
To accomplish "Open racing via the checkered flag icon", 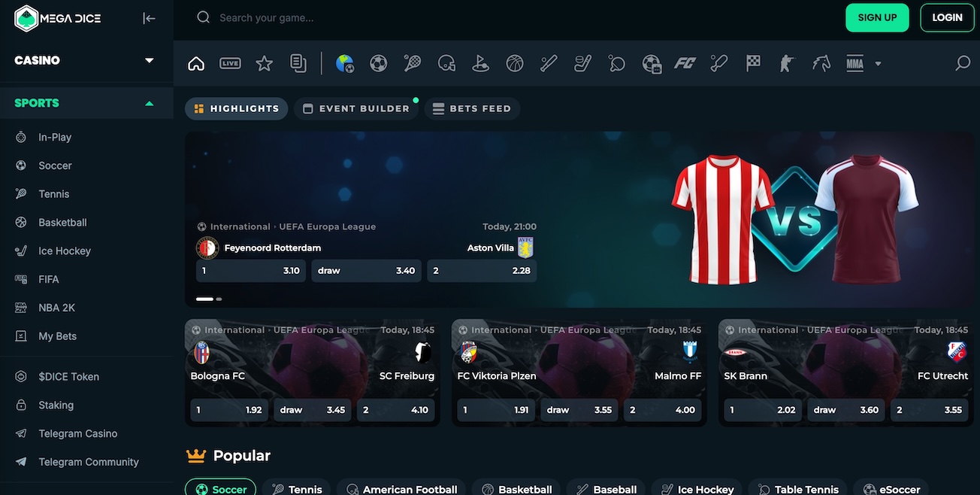I will click(753, 63).
